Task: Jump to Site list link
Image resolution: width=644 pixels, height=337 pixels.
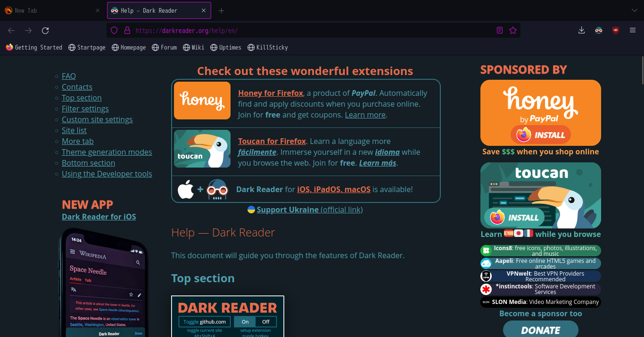Action: (74, 130)
